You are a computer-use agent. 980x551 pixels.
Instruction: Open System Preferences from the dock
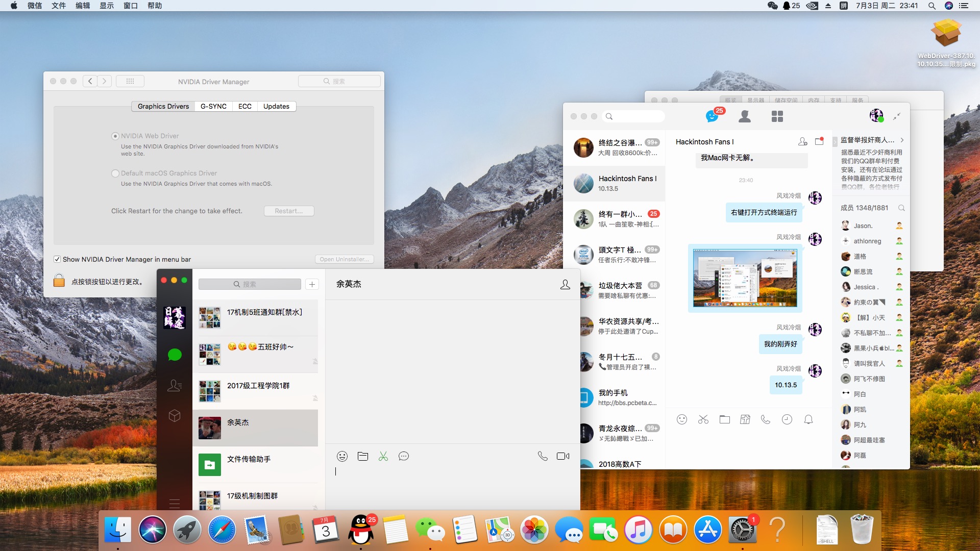tap(742, 530)
